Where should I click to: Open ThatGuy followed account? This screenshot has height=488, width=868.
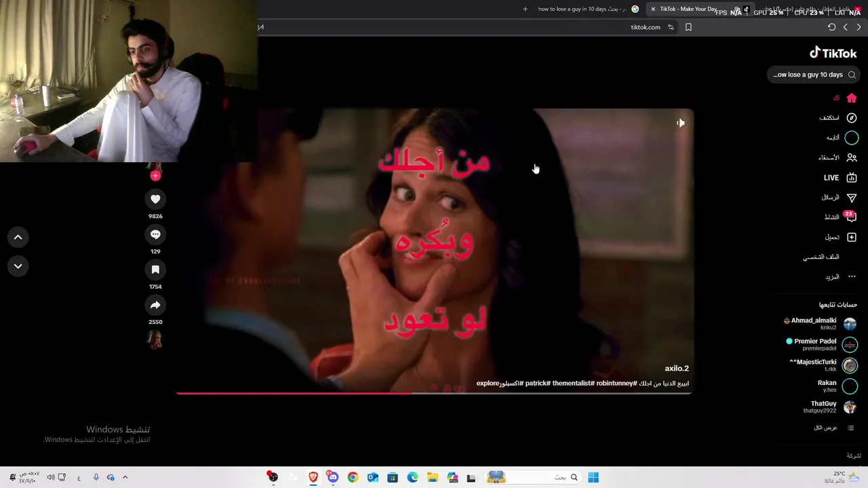[x=830, y=407]
